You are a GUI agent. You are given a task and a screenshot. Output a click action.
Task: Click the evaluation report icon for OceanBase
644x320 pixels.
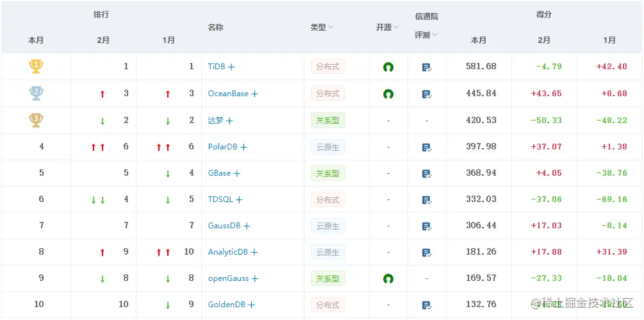[427, 94]
